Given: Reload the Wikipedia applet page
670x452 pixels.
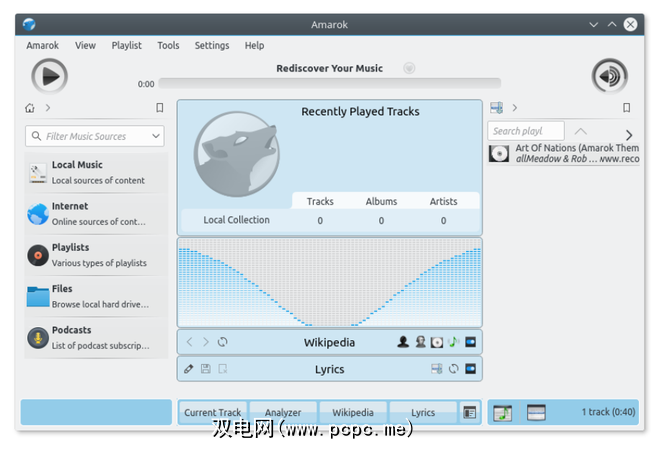Looking at the screenshot, I should click(x=222, y=342).
